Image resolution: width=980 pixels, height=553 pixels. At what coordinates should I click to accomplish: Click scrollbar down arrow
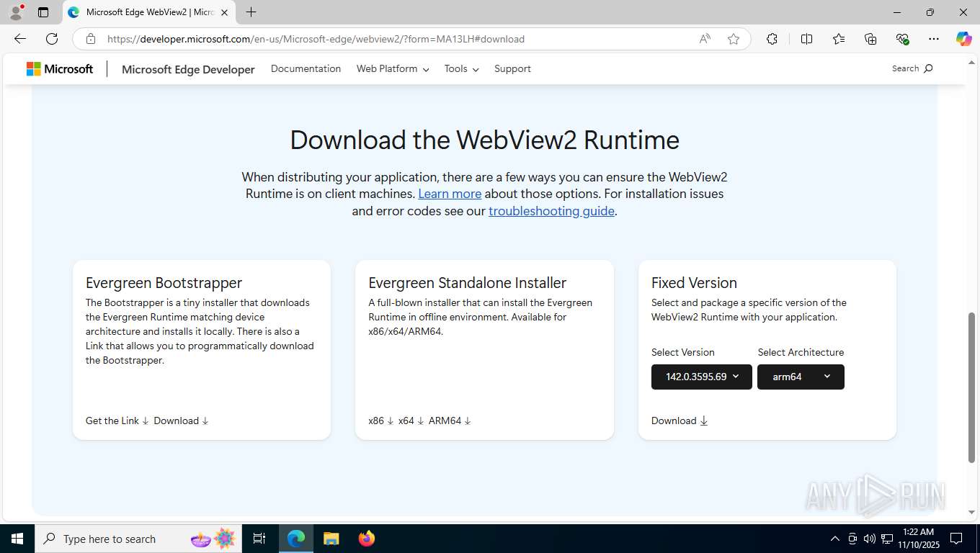(x=971, y=512)
